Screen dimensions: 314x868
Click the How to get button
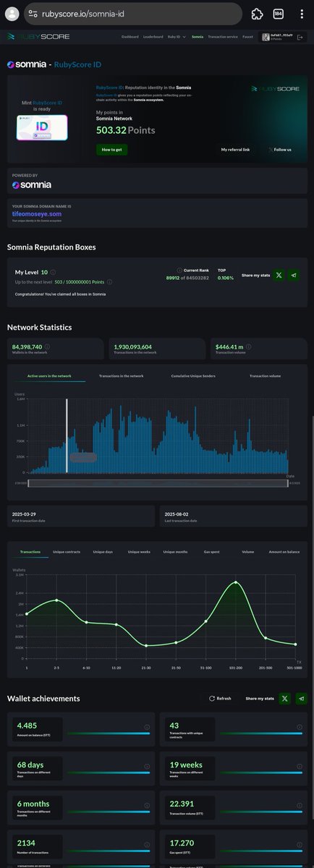pyautogui.click(x=111, y=149)
